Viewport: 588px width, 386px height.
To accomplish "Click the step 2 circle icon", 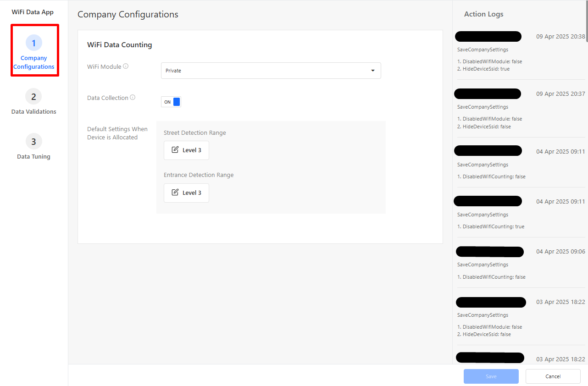I will (x=33, y=97).
